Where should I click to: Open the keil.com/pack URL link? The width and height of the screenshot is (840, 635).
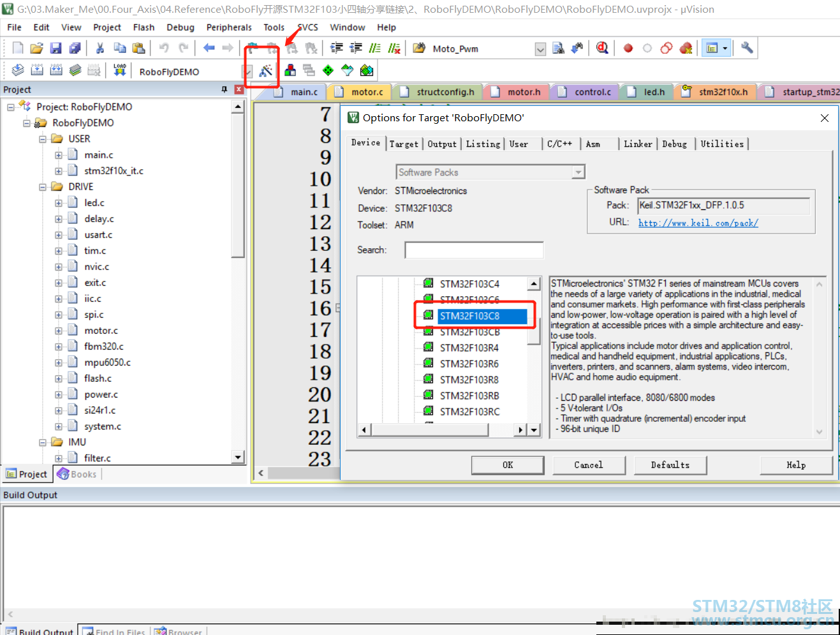pos(698,223)
